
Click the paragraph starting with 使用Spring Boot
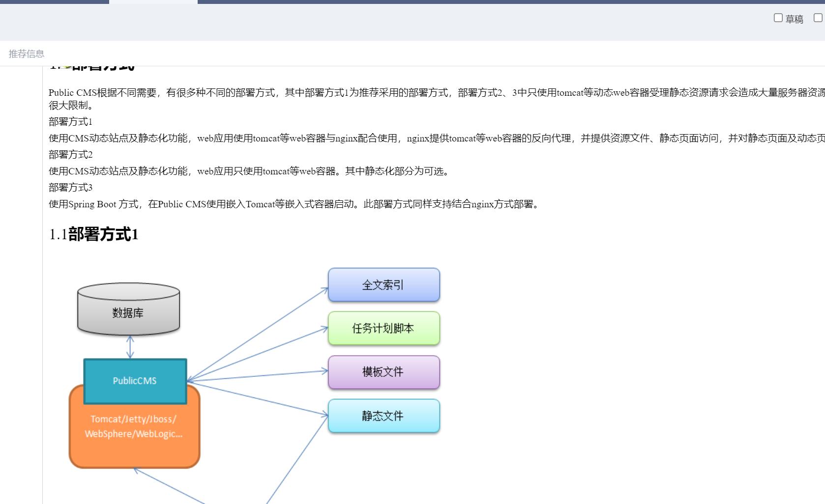click(x=295, y=204)
